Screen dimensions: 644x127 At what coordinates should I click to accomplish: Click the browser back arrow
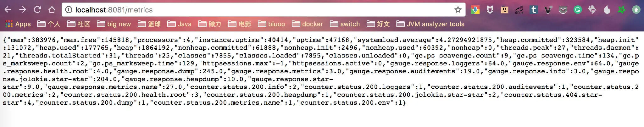coord(8,10)
